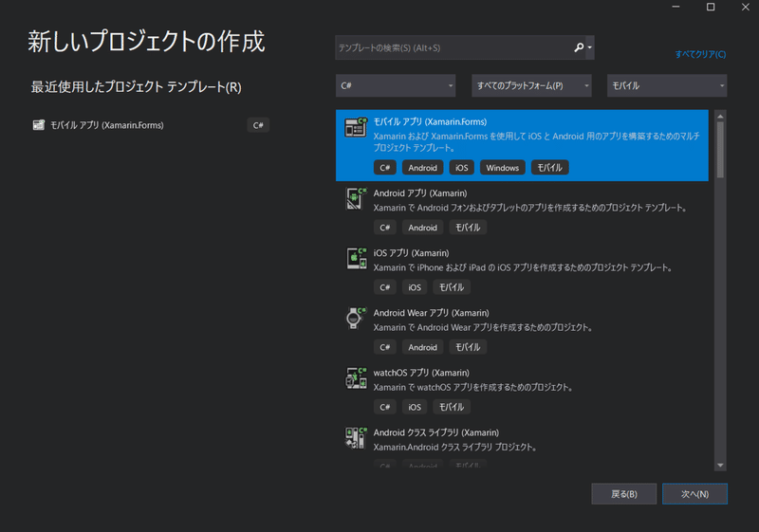Maximize the dialog window
Screen dimensions: 759x532
tap(711, 7)
